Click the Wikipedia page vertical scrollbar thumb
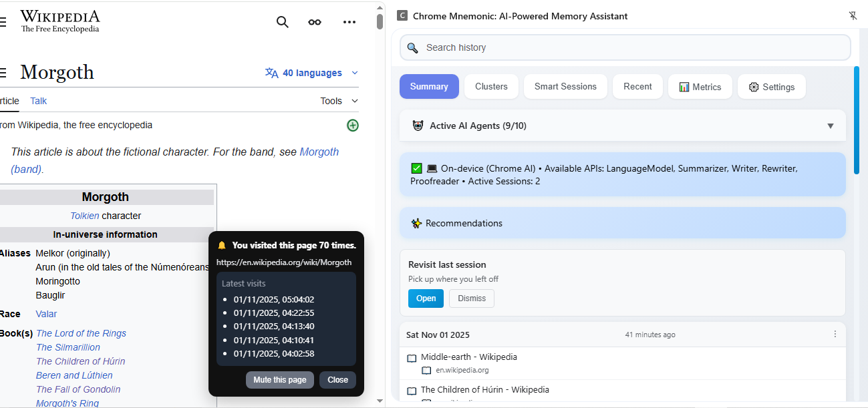The height and width of the screenshot is (408, 868). (x=380, y=21)
